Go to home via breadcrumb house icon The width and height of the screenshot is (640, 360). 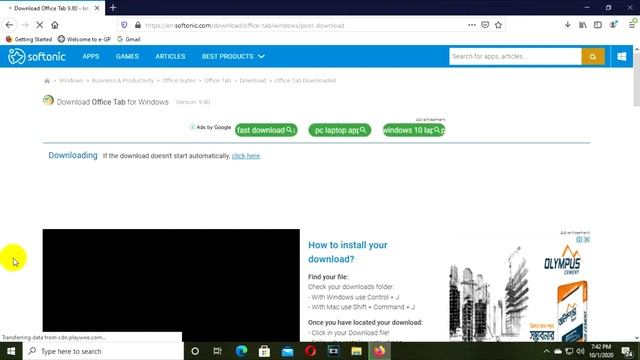pyautogui.click(x=47, y=81)
